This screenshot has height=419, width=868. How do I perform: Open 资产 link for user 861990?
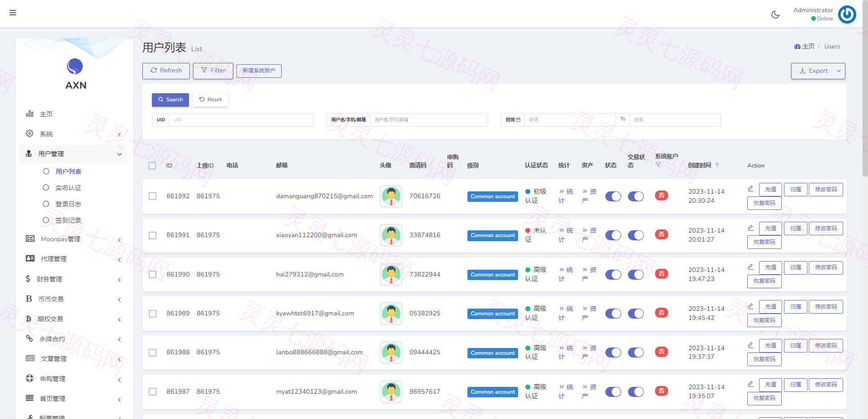point(589,274)
